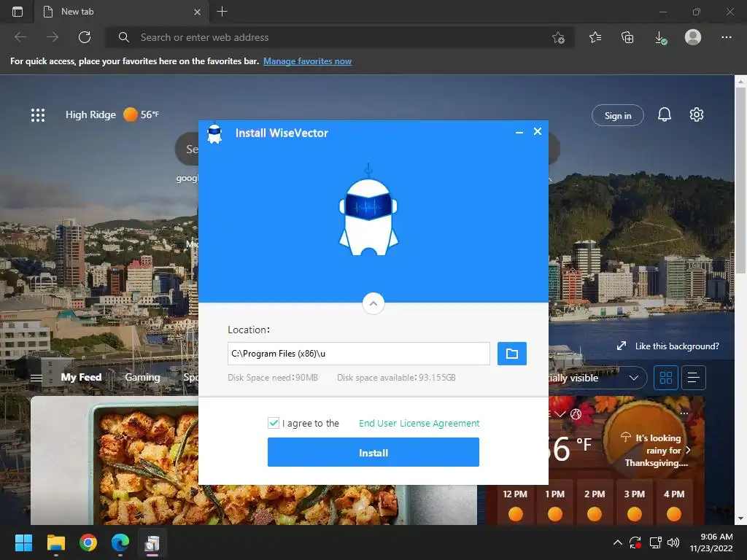Screen dimensions: 747x560
Task: Refresh the page in Edge
Action: coord(85,37)
